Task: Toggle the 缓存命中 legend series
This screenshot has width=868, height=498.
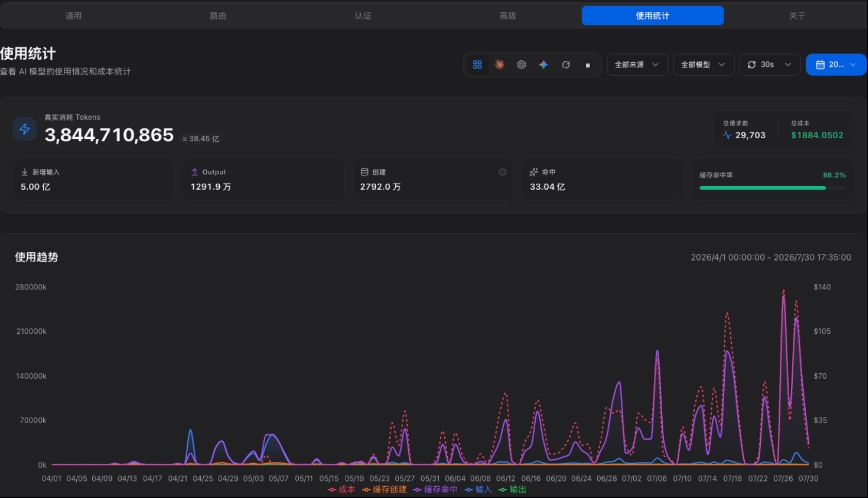Action: click(x=435, y=490)
